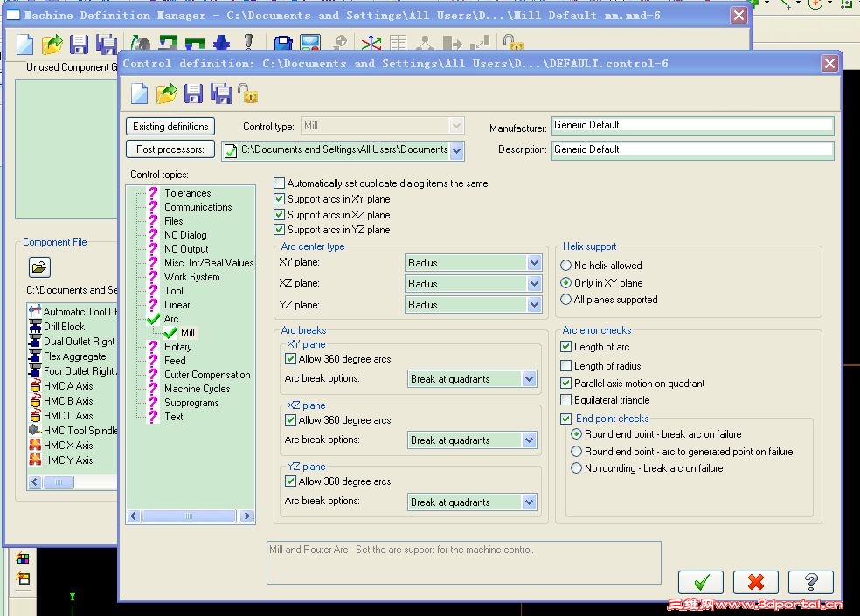This screenshot has height=616, width=860.
Task: Toggle Support arcs in YZ plane
Action: click(279, 229)
